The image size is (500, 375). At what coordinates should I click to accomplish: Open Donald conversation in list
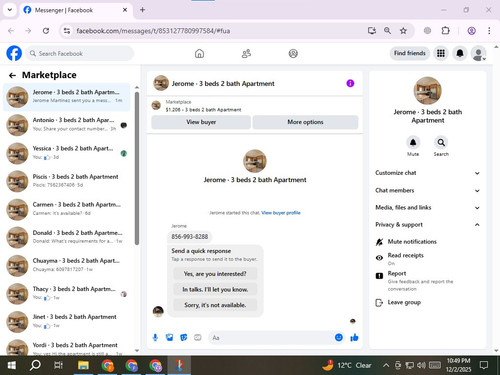tap(67, 237)
